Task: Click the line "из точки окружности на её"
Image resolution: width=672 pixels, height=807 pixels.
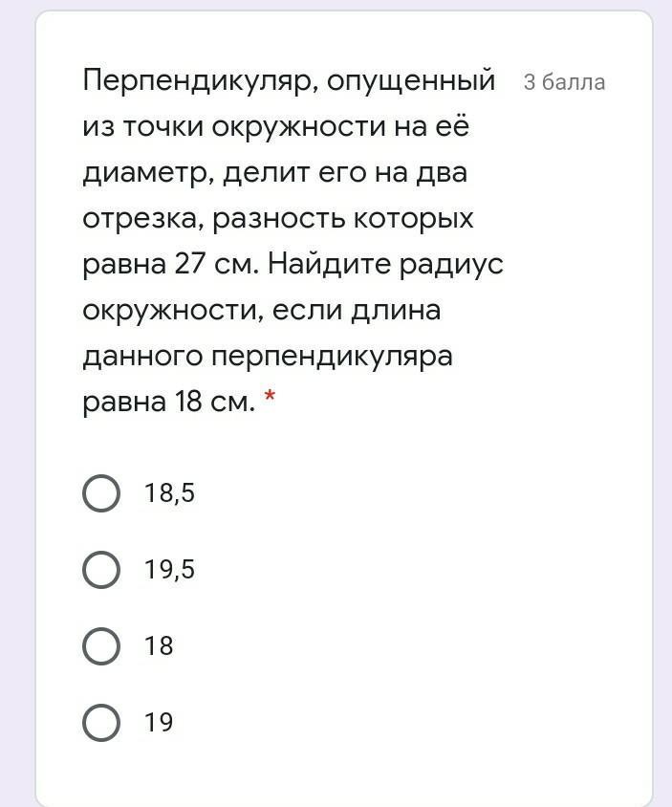Action: tap(276, 127)
